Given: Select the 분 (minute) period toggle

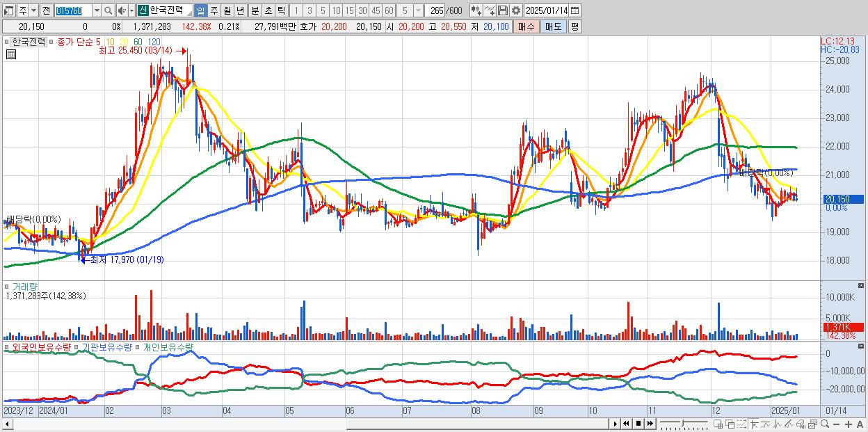Looking at the screenshot, I should coord(255,10).
